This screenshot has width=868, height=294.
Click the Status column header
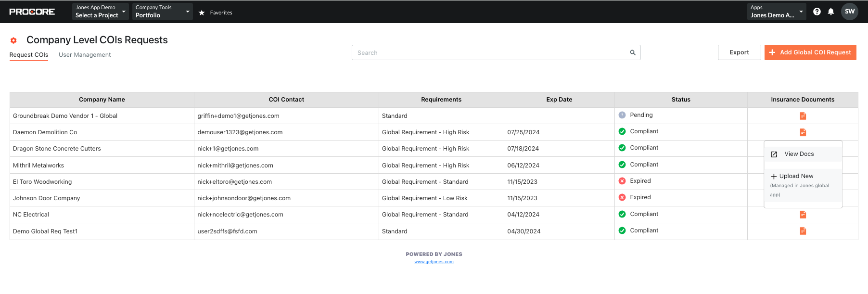click(681, 100)
